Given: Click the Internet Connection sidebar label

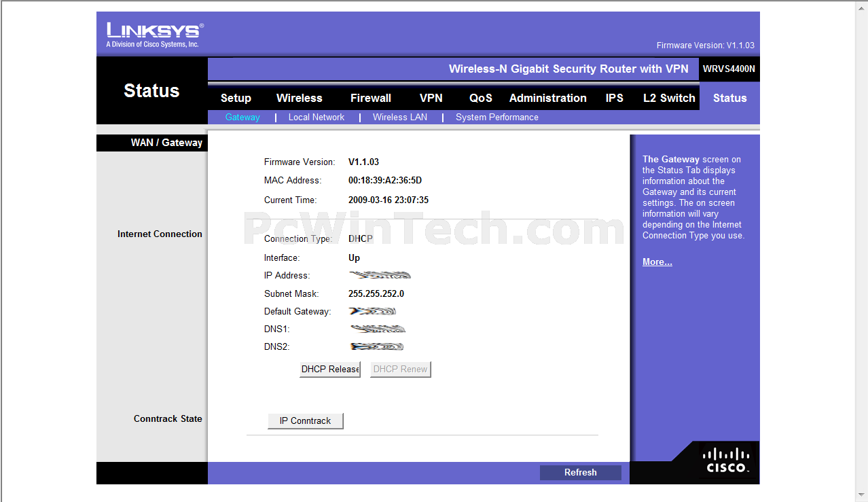Looking at the screenshot, I should coord(160,234).
